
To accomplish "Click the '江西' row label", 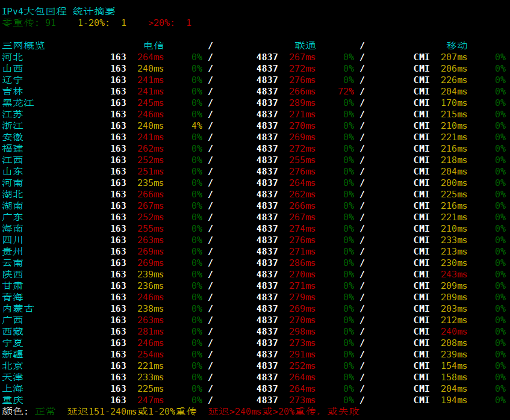I will pyautogui.click(x=13, y=160).
